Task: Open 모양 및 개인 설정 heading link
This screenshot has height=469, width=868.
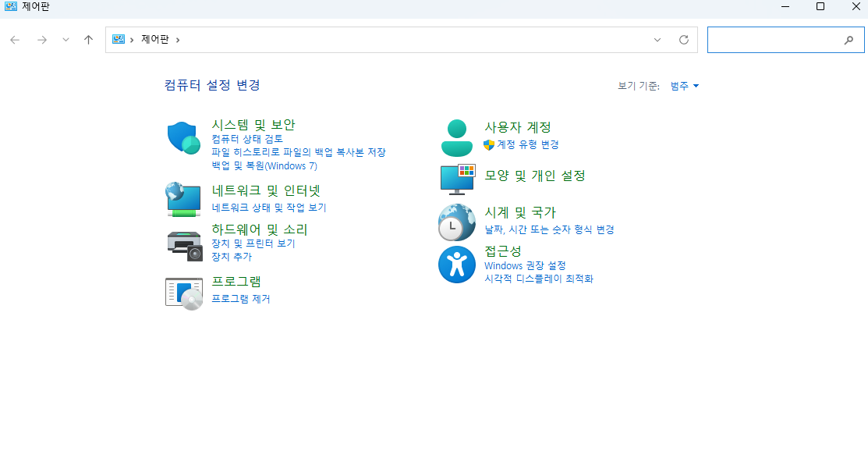Action: click(x=535, y=176)
